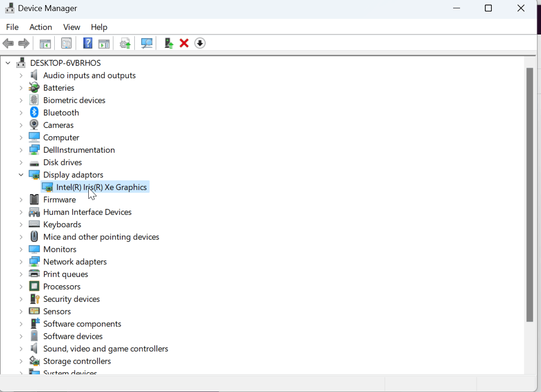Click the Firmware chip icon
The image size is (541, 392).
point(34,199)
